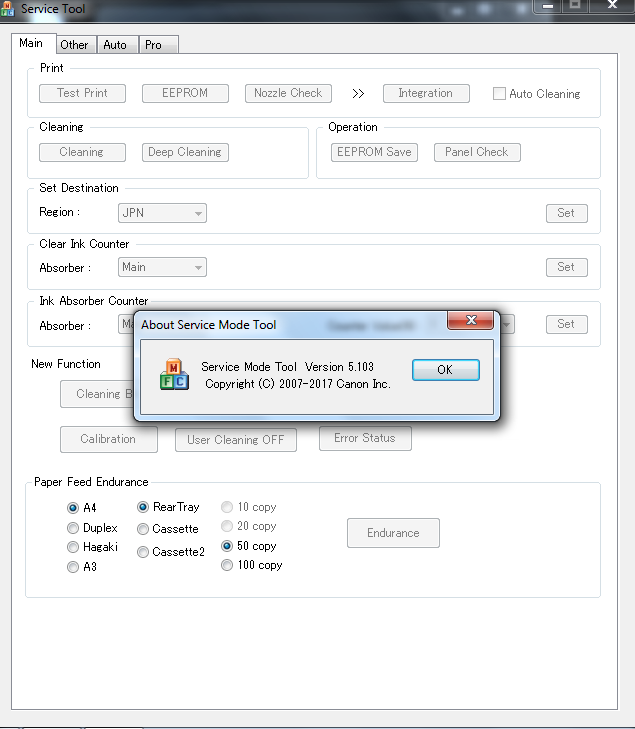This screenshot has width=635, height=729.
Task: Minimize the Service Tool window
Action: 548,7
